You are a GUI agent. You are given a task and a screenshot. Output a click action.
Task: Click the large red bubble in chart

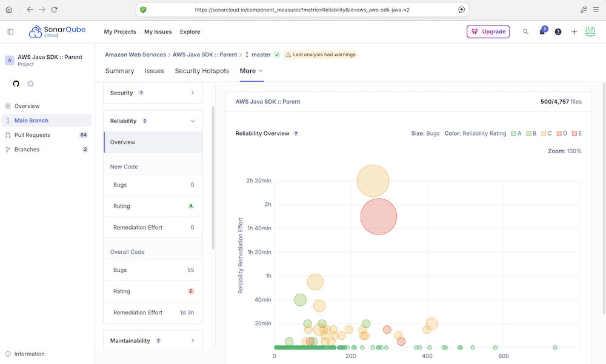pyautogui.click(x=378, y=216)
